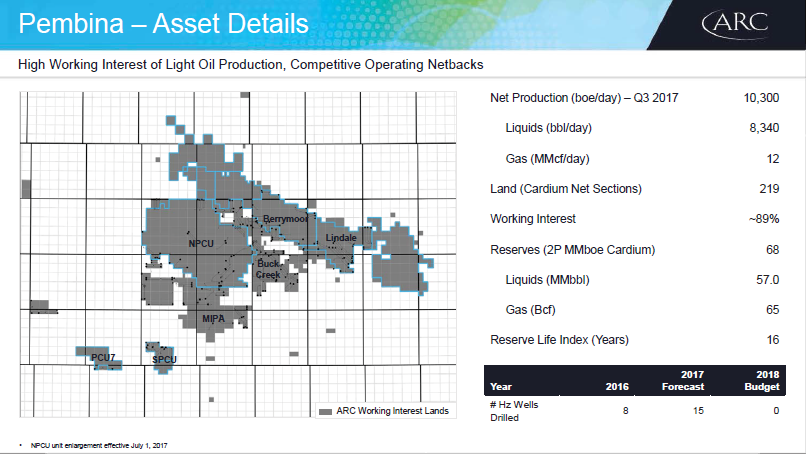
Task: Click the subtitle 'High Working Interest of Light Oil Production'
Action: [150, 65]
